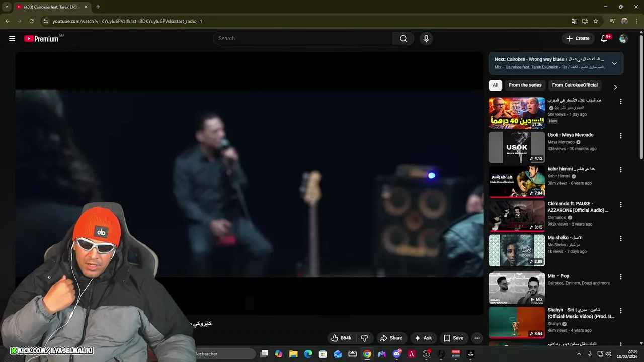Open options for the first suggested video
Viewport: 644px width, 362px height.
[x=620, y=101]
